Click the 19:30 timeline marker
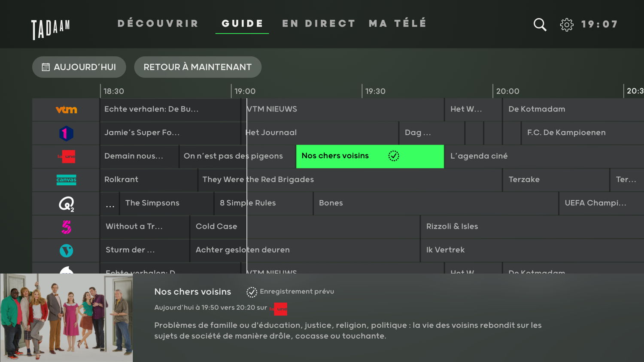Image resolution: width=644 pixels, height=362 pixels. click(375, 91)
